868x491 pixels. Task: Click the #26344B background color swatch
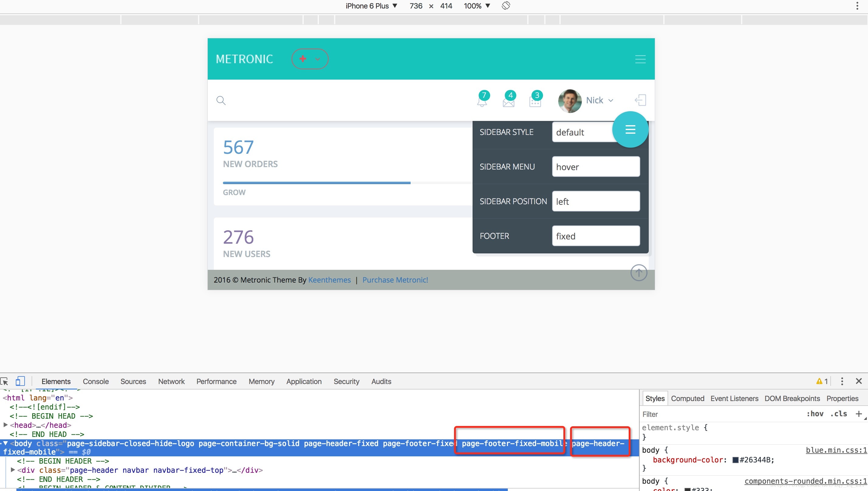[x=736, y=460]
